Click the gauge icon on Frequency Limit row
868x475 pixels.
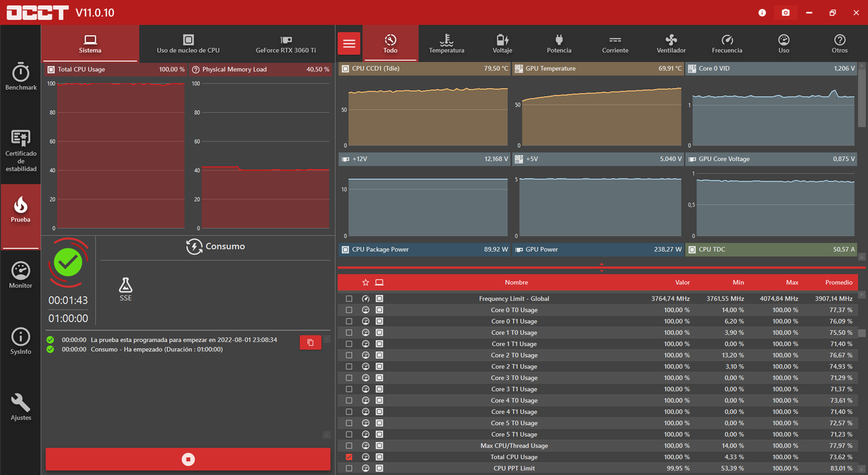[366, 299]
